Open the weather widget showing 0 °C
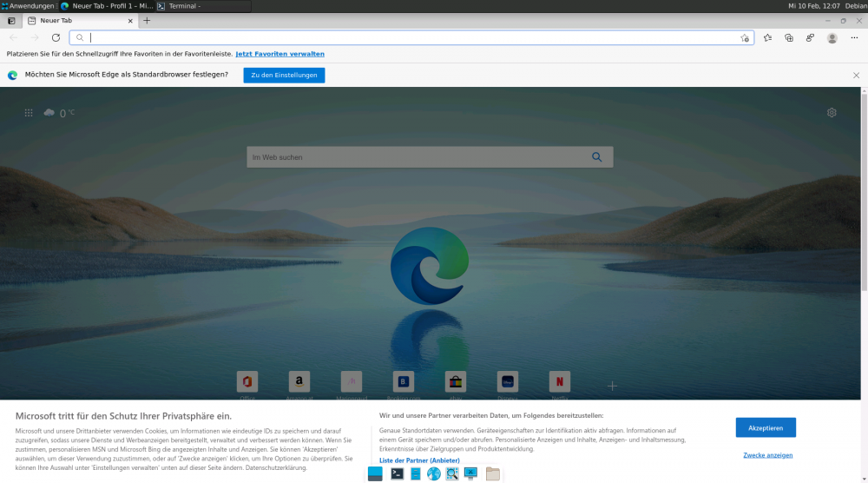Image resolution: width=868 pixels, height=483 pixels. (59, 113)
